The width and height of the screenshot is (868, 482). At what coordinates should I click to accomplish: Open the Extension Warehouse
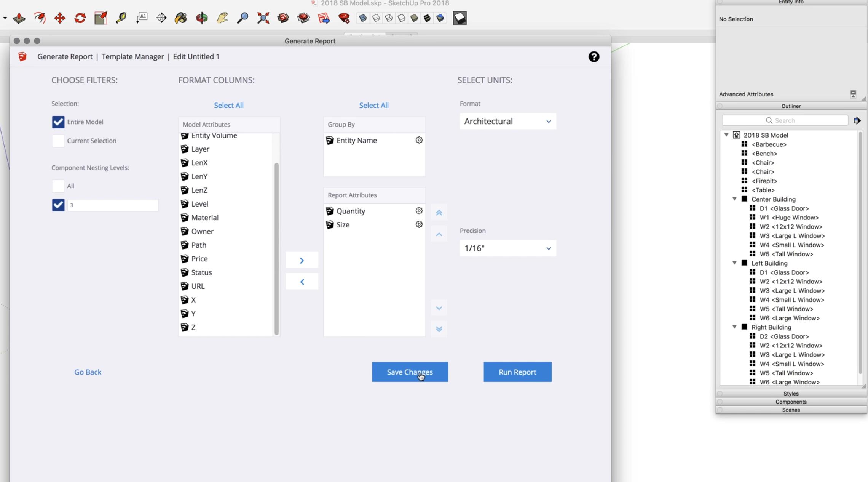(303, 18)
